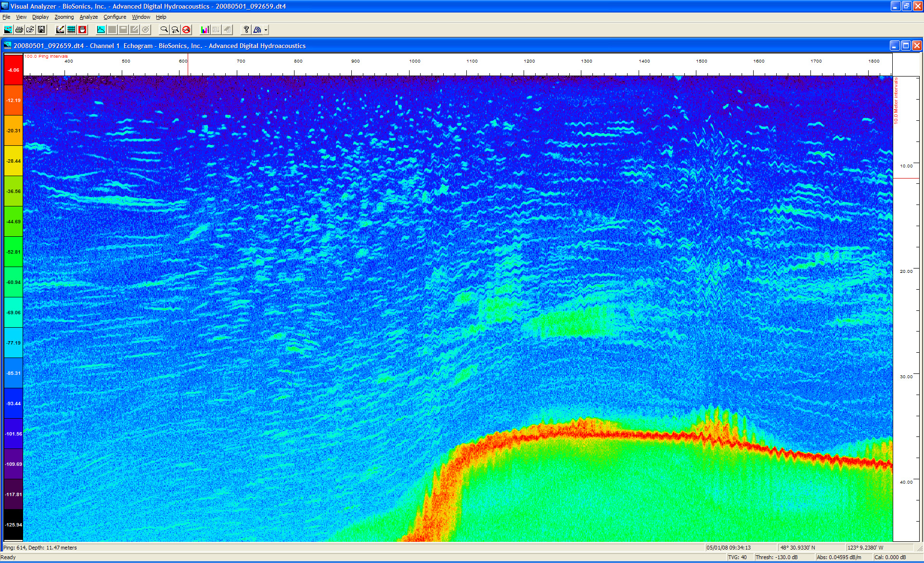Click the echogram view toolbar icon
The image size is (924, 563).
point(8,30)
